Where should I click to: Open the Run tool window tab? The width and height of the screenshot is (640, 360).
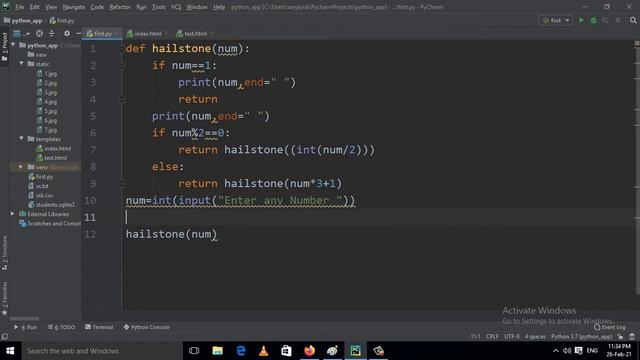25,327
